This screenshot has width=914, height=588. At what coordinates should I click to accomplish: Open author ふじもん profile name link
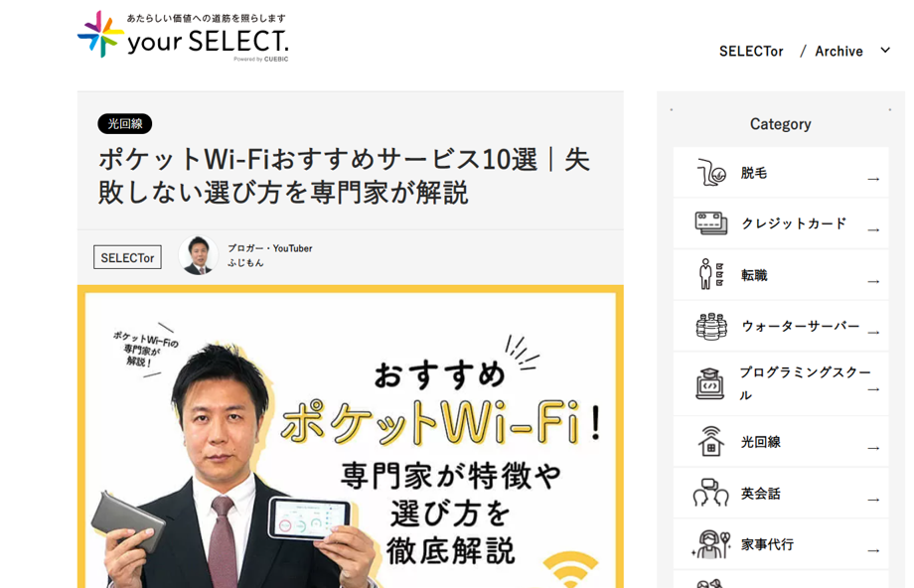245,263
